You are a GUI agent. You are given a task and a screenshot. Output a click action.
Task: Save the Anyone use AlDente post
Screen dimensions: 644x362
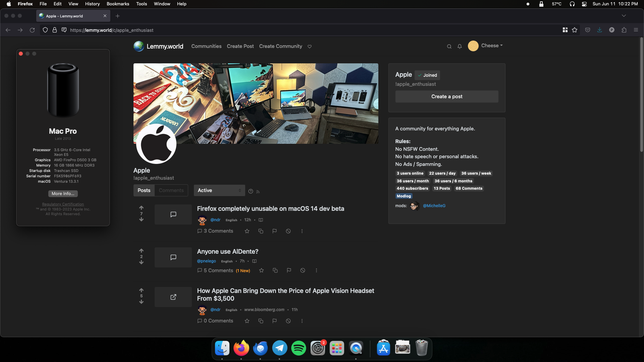[x=262, y=270]
